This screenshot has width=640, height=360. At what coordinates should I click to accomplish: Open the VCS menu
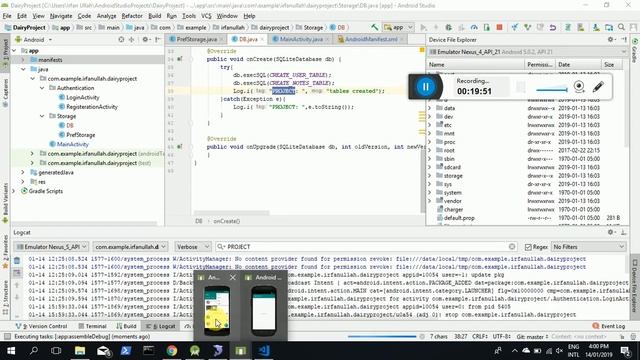pos(206,16)
